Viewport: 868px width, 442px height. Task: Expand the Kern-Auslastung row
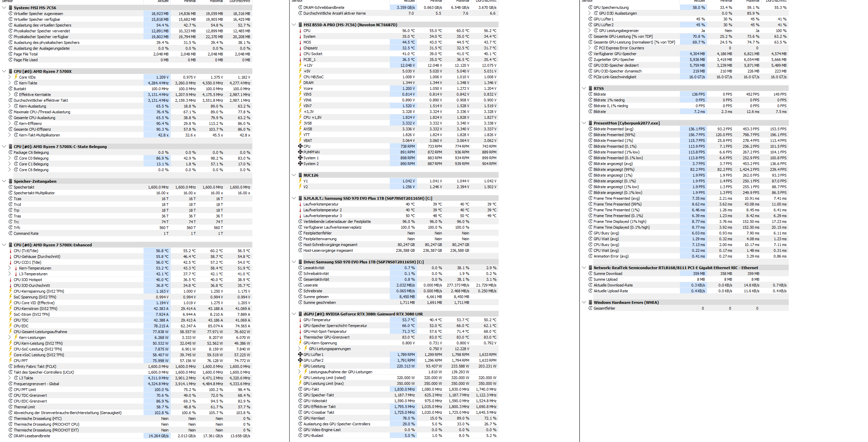pyautogui.click(x=10, y=106)
